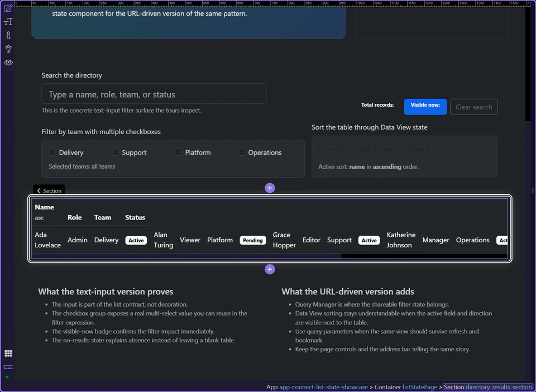536x392 pixels.
Task: Click 'Sort the table through Data View state' label
Action: pos(369,127)
